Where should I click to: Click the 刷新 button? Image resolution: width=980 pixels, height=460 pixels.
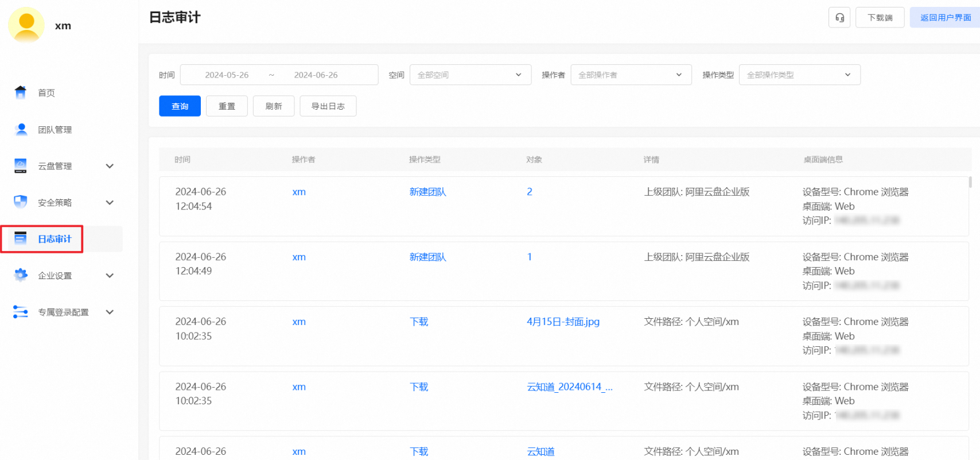274,106
